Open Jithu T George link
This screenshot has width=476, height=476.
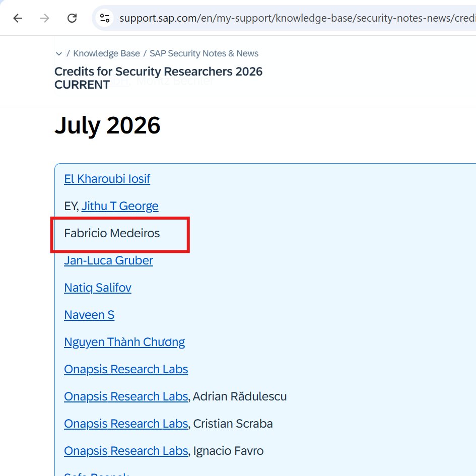(x=120, y=206)
